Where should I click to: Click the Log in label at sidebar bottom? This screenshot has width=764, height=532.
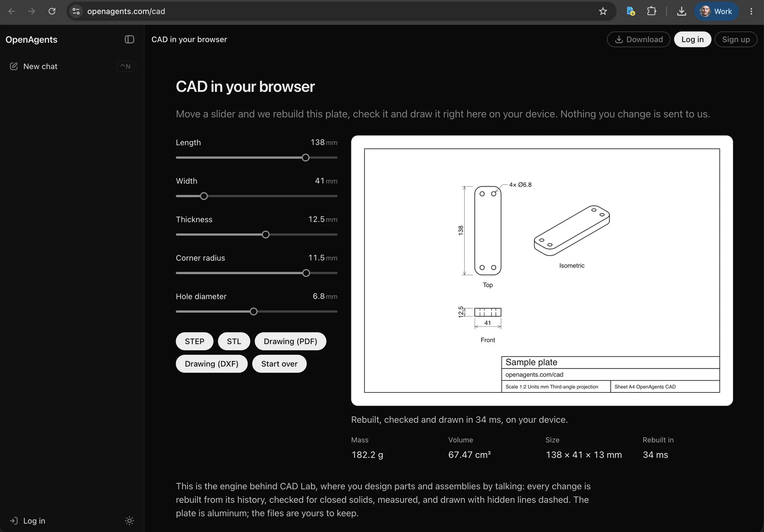click(34, 521)
